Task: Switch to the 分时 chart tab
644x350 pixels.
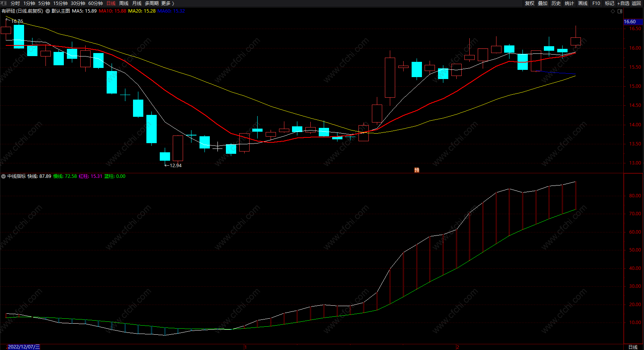Action: (x=15, y=3)
